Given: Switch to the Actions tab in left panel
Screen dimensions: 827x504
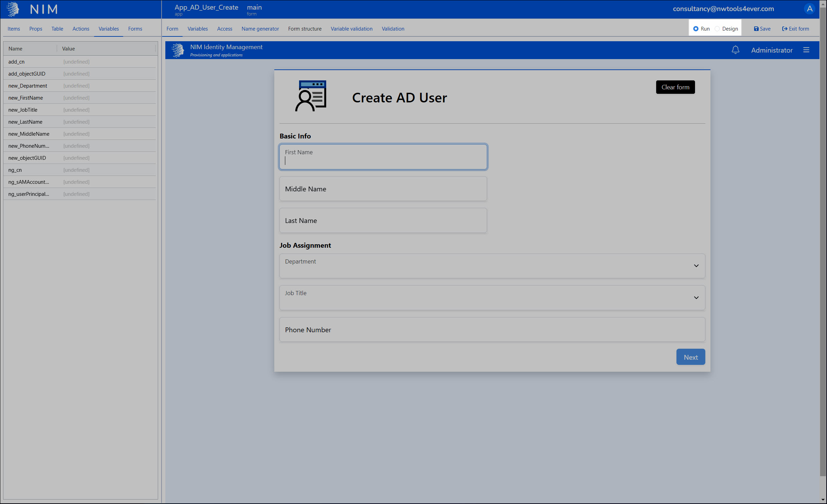Looking at the screenshot, I should click(x=81, y=29).
